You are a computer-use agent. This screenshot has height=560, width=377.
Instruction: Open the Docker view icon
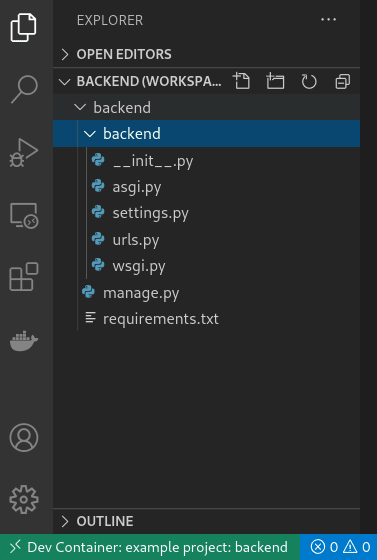point(24,341)
